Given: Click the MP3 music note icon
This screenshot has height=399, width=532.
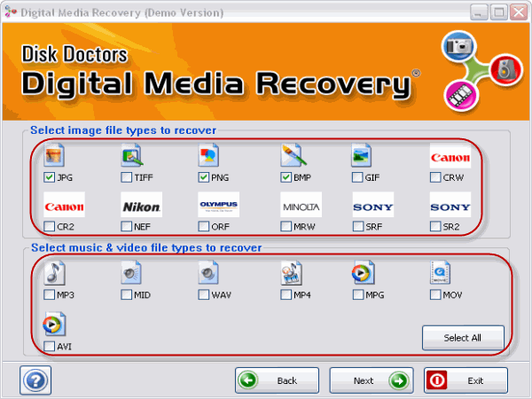Looking at the screenshot, I should tap(55, 273).
